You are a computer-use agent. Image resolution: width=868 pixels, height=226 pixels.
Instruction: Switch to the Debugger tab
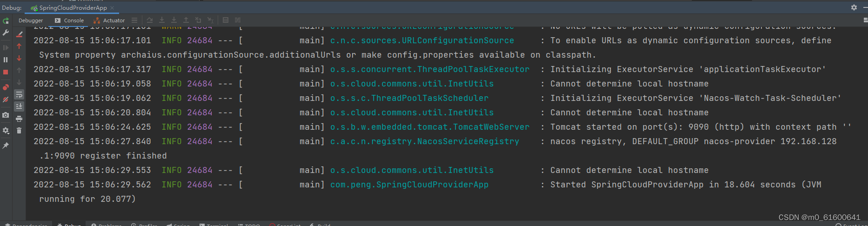[x=31, y=20]
